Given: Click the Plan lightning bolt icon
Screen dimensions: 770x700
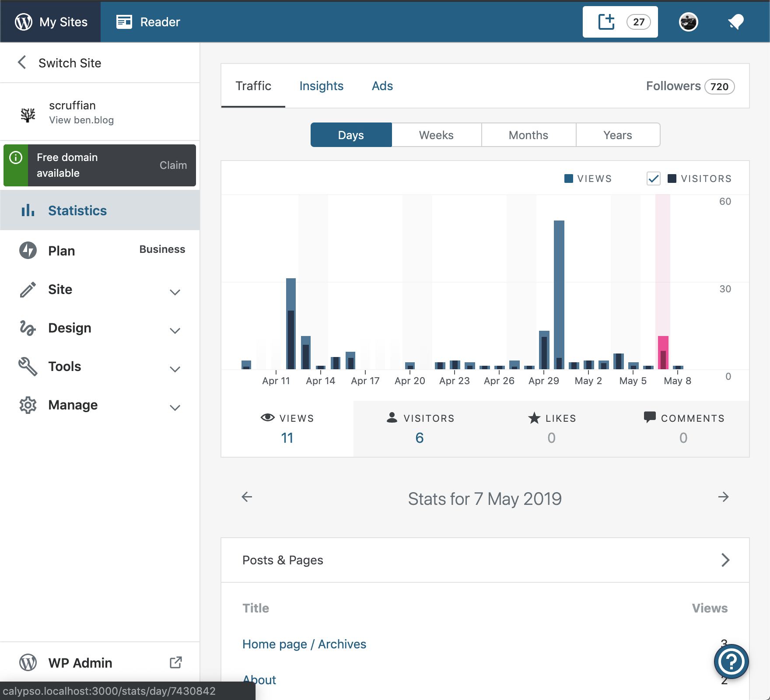Looking at the screenshot, I should pyautogui.click(x=28, y=250).
